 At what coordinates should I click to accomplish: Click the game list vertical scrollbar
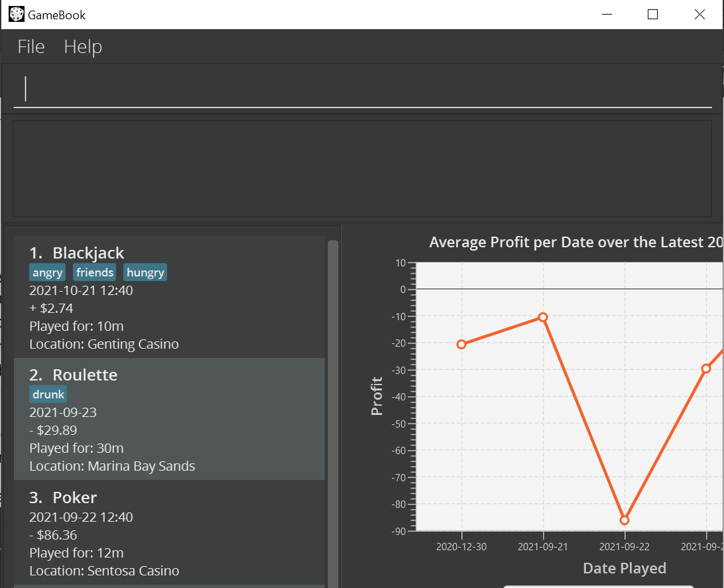pyautogui.click(x=333, y=414)
